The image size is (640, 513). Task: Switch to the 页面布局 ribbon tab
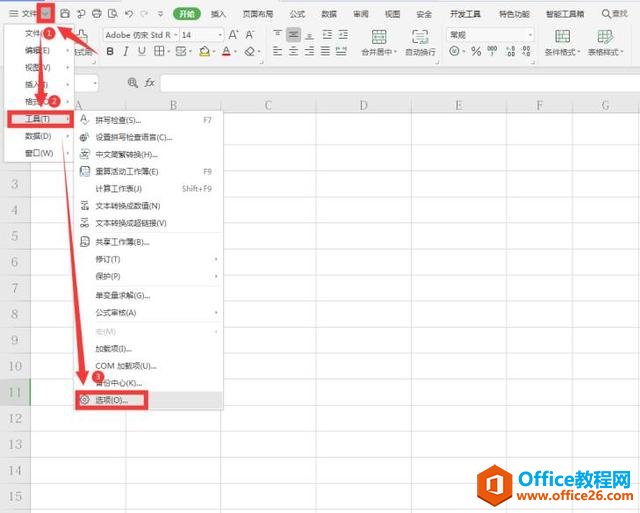tap(258, 14)
